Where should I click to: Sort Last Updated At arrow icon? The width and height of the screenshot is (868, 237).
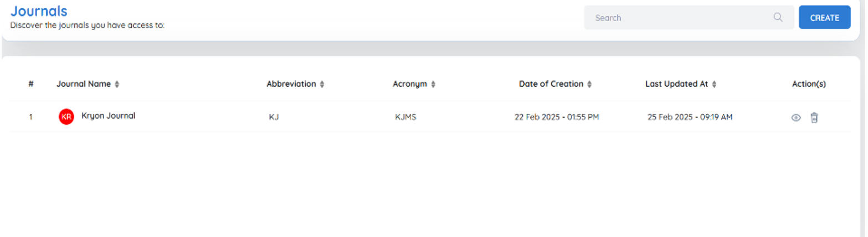pyautogui.click(x=714, y=84)
